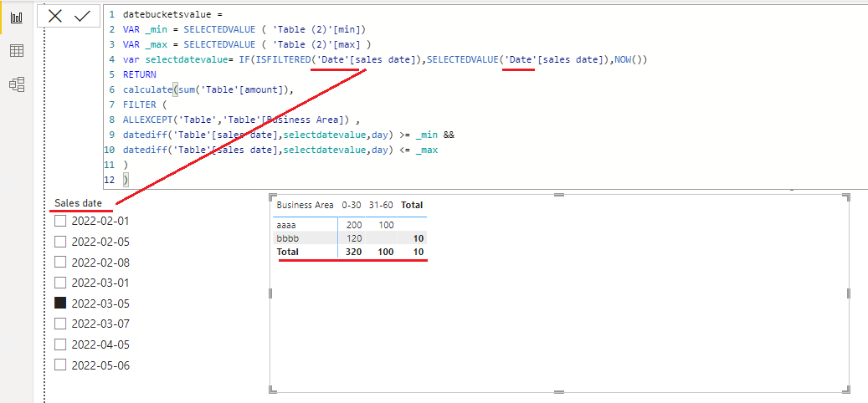Open the Report view icon
This screenshot has width=868, height=403.
[17, 17]
